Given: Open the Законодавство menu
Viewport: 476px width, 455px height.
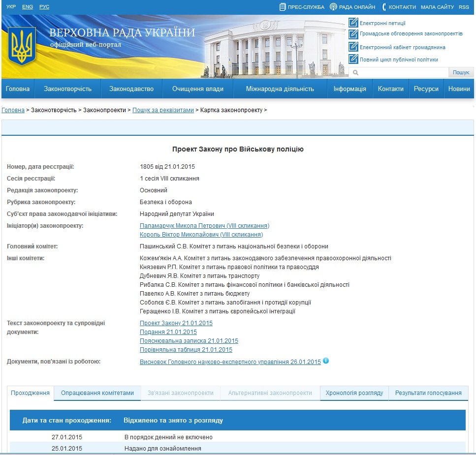Looking at the screenshot, I should point(132,89).
